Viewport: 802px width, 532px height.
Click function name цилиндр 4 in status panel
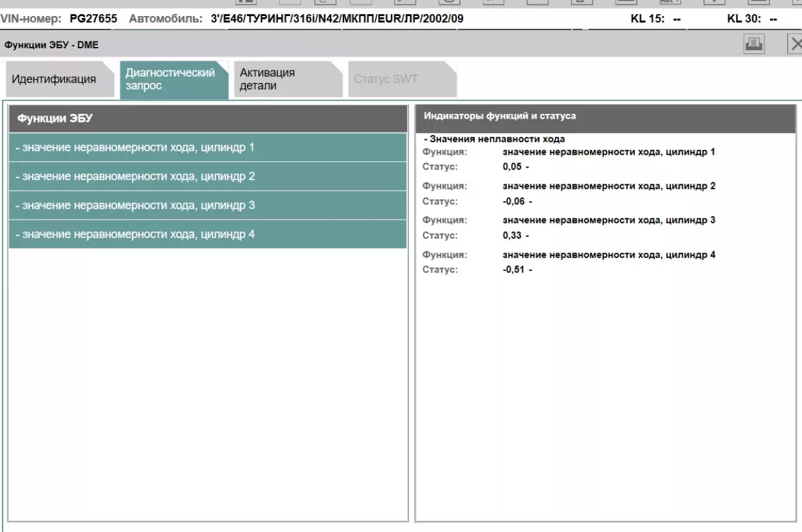[609, 255]
